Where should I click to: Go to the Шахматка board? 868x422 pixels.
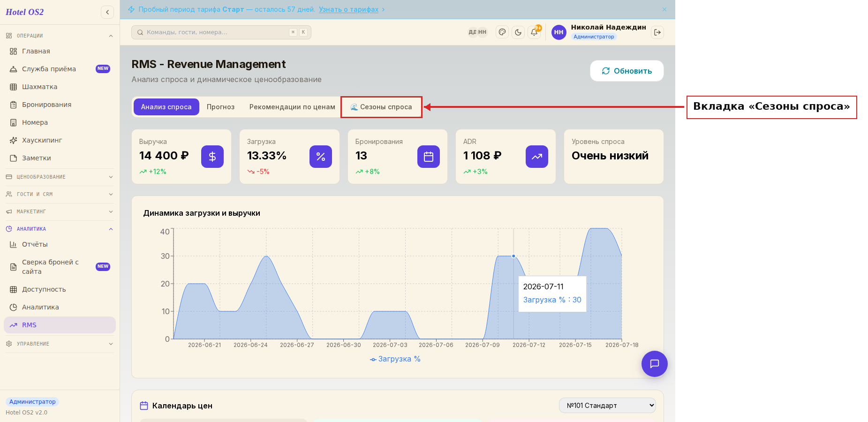coord(60,87)
